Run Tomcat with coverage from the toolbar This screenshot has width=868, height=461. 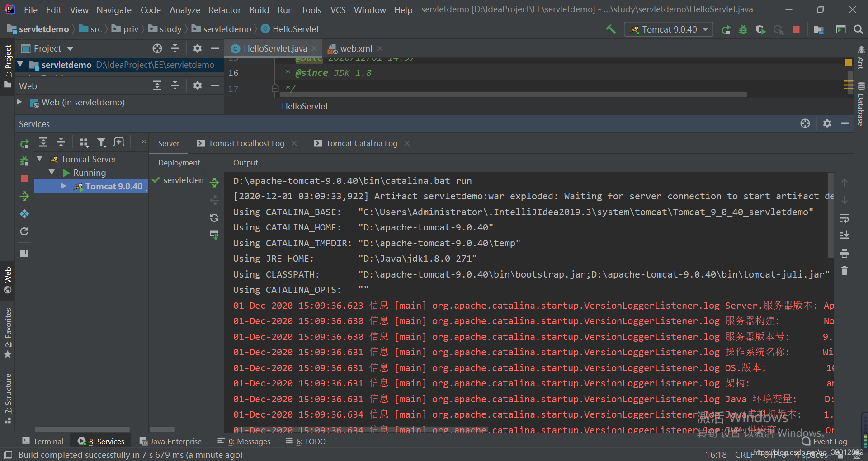pos(761,30)
